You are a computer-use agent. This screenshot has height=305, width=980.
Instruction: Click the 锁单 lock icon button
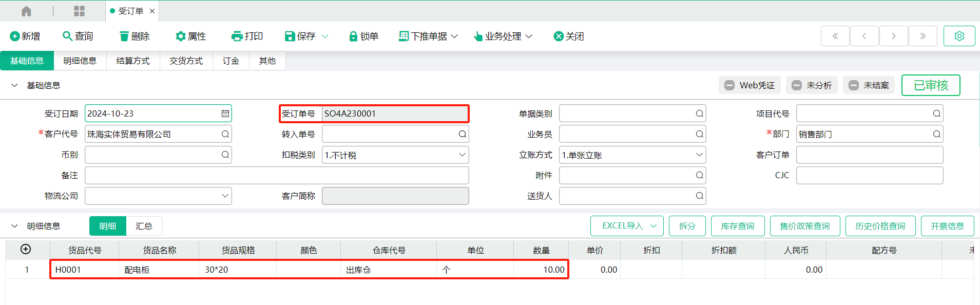pos(353,36)
